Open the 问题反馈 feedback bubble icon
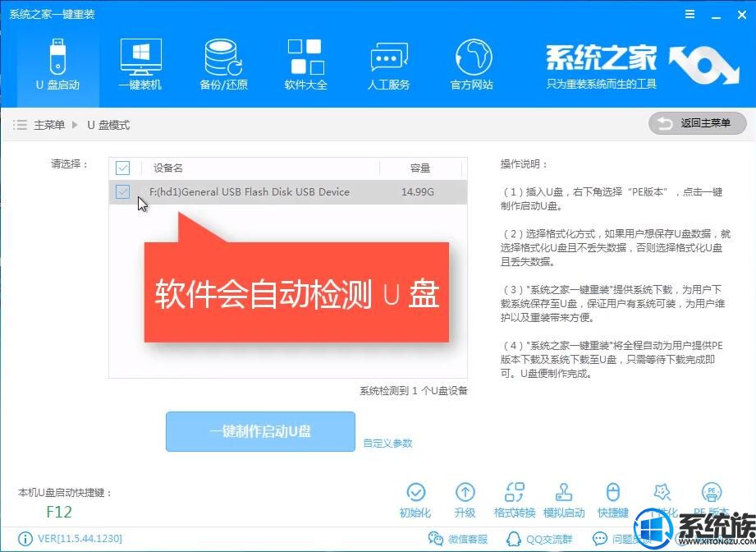The height and width of the screenshot is (552, 756). (600, 539)
